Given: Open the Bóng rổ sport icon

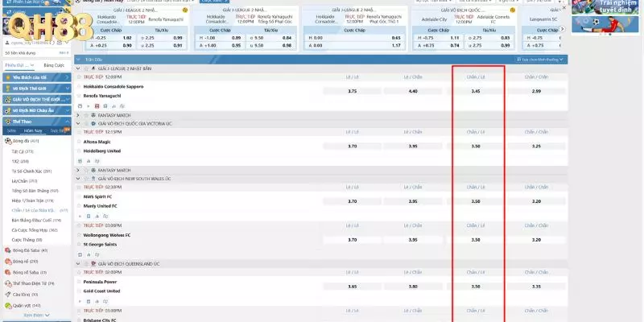Looking at the screenshot, I should [x=8, y=261].
